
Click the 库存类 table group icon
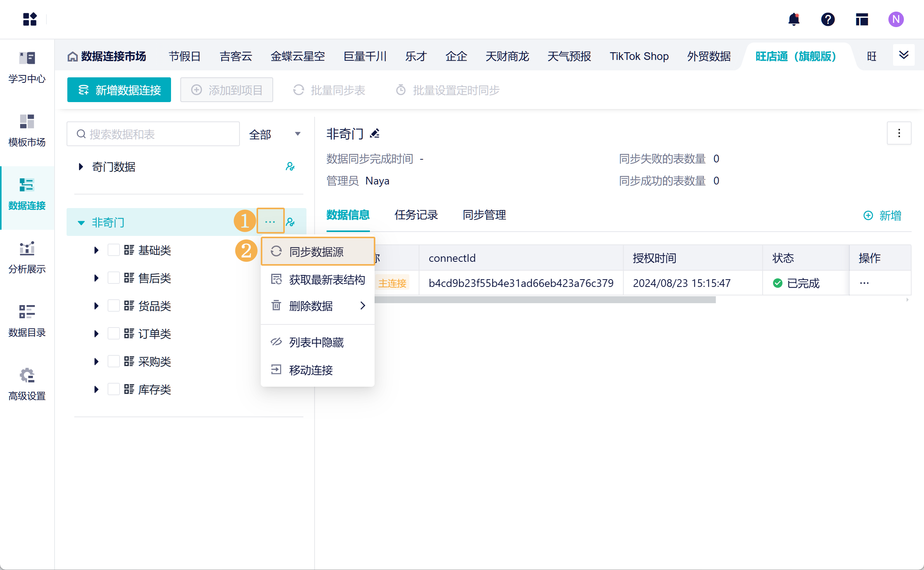coord(129,389)
